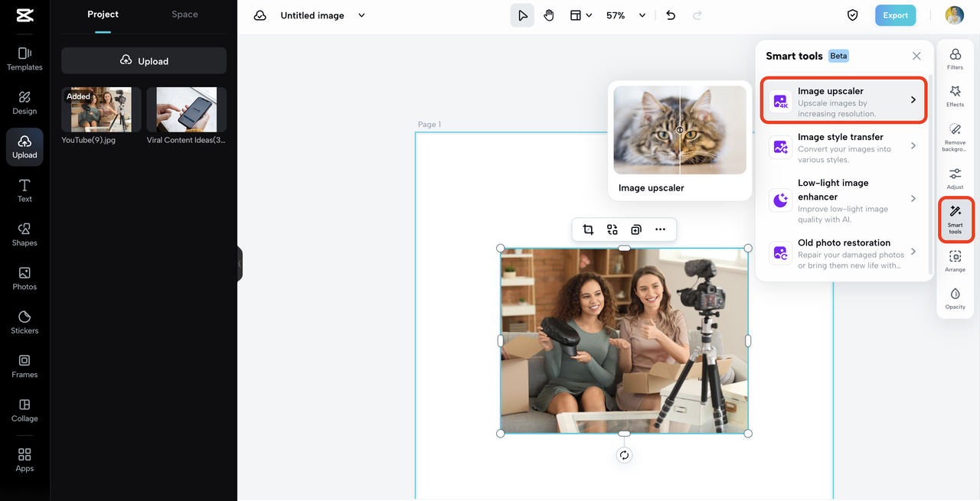980x501 pixels.
Task: Open the layout resize dropdown
Action: point(581,15)
